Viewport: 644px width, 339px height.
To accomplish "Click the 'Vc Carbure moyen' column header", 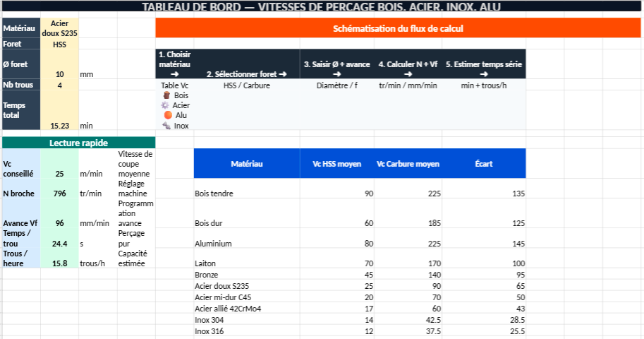I will (x=408, y=163).
